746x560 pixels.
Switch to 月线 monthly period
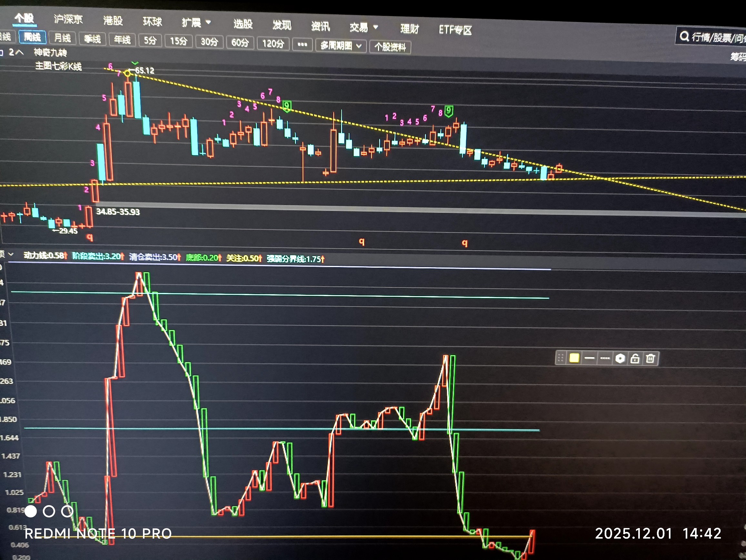point(63,38)
